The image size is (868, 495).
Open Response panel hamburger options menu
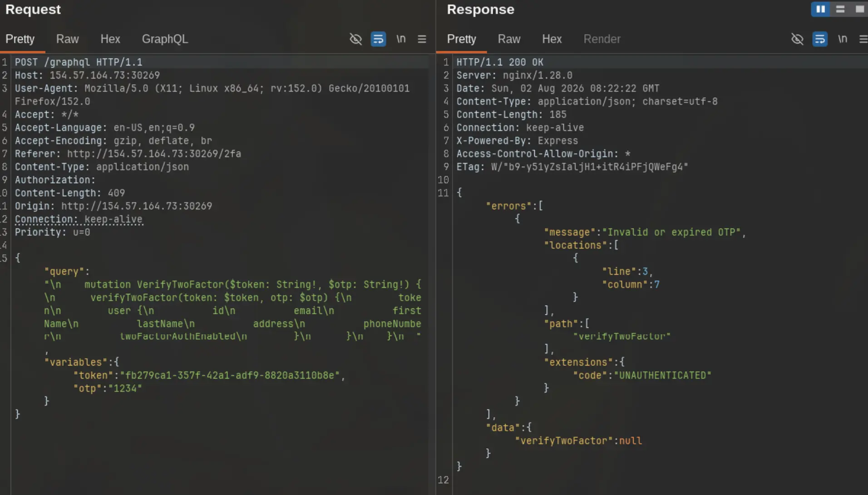point(863,39)
